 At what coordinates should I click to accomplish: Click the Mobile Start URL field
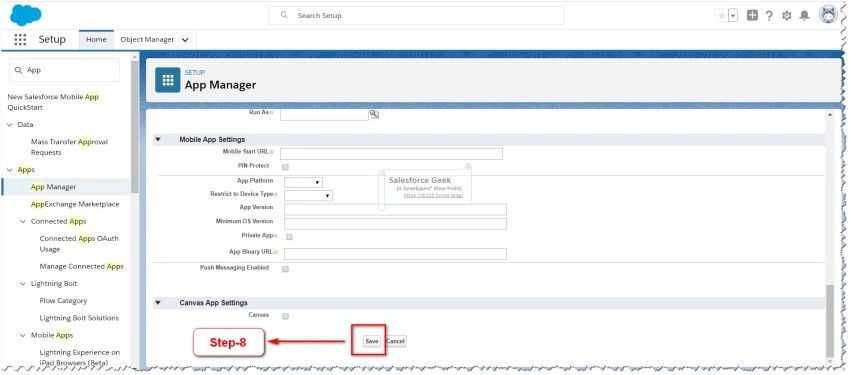391,153
